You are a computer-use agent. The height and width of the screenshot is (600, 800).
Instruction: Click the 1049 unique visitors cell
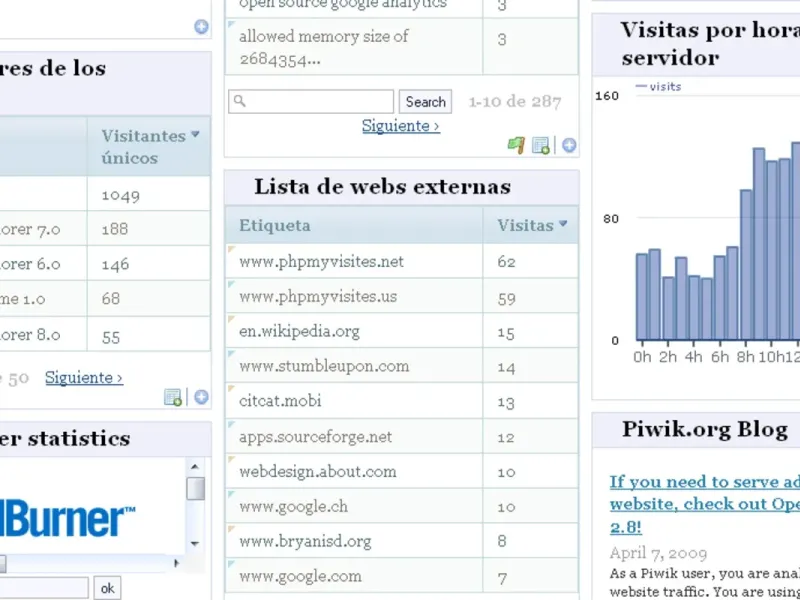[x=148, y=194]
